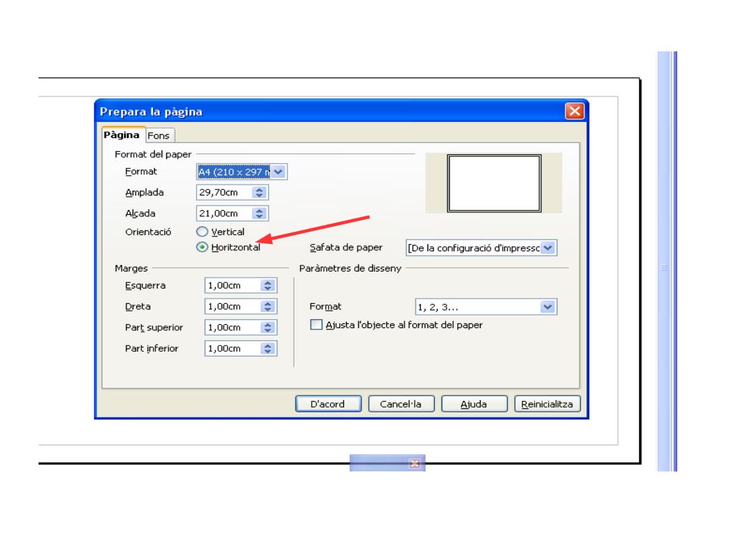This screenshot has height=535, width=756.
Task: Adjust the Alçada stepper arrows
Action: [259, 213]
